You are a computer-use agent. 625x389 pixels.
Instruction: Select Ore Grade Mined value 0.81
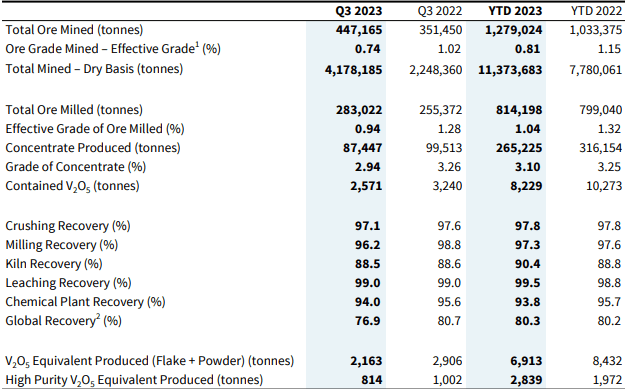point(527,49)
